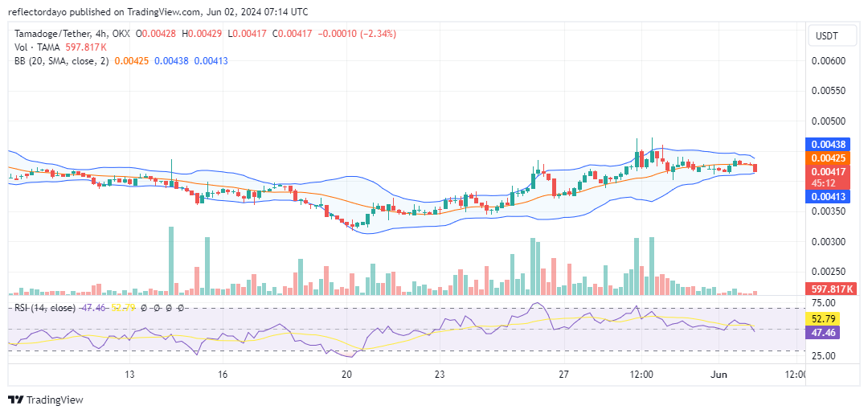Click the 0.00600 price axis value
The height and width of the screenshot is (414, 868).
coord(829,60)
